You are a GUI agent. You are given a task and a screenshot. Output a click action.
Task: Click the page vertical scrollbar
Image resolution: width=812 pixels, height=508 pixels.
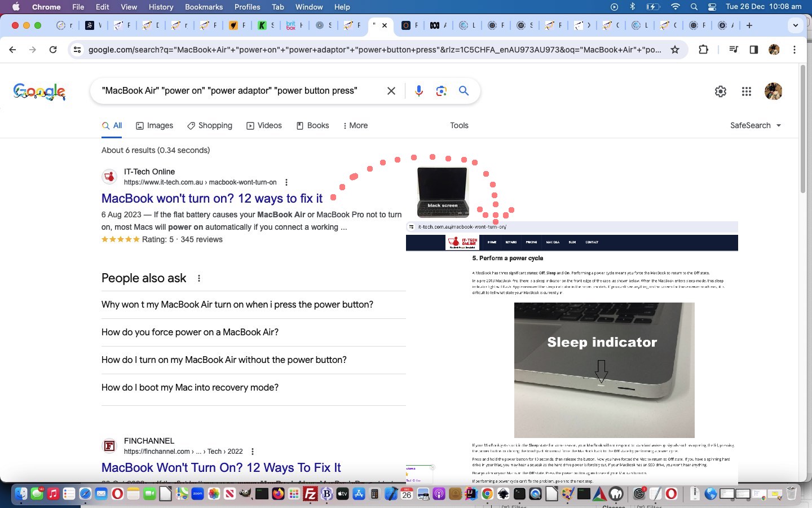point(803,130)
